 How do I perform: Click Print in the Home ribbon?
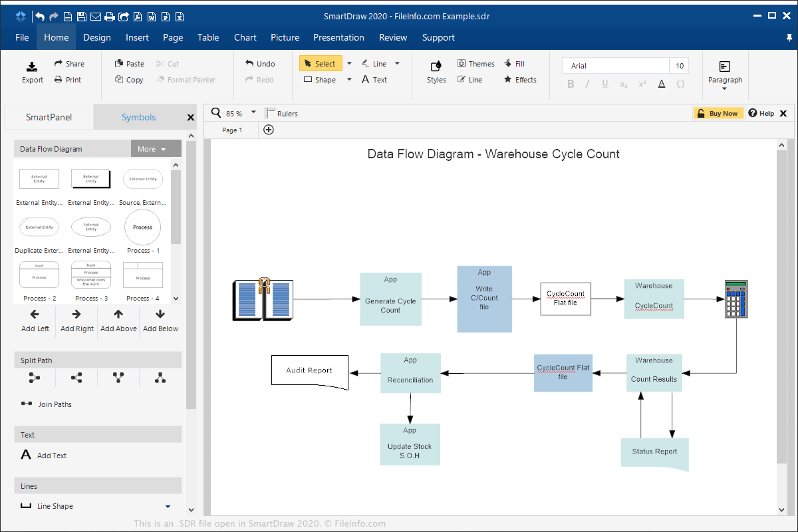click(68, 80)
